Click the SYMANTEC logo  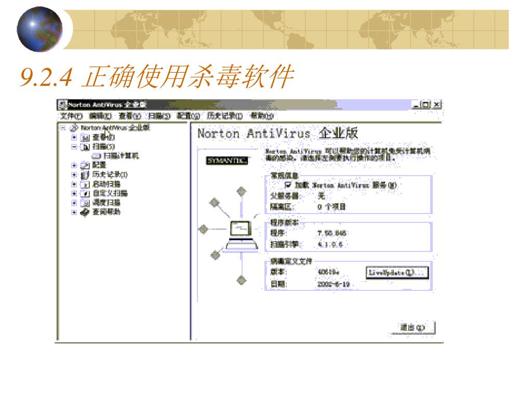[x=227, y=161]
